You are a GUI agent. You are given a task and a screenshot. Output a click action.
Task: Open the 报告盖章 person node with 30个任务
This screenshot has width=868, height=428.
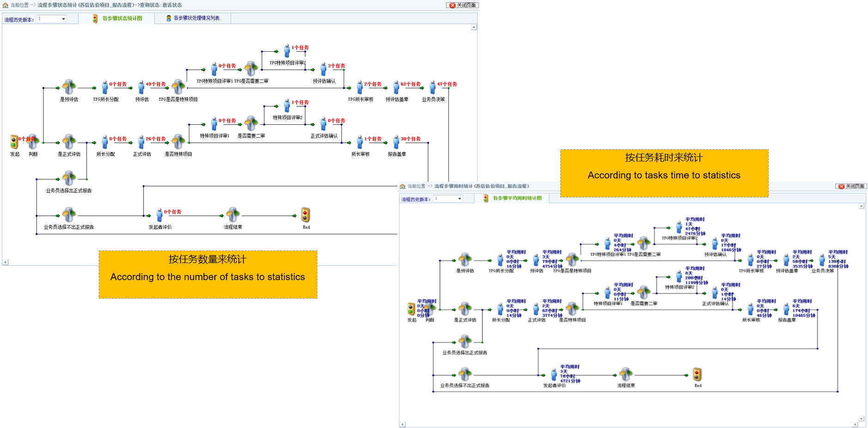pyautogui.click(x=396, y=142)
